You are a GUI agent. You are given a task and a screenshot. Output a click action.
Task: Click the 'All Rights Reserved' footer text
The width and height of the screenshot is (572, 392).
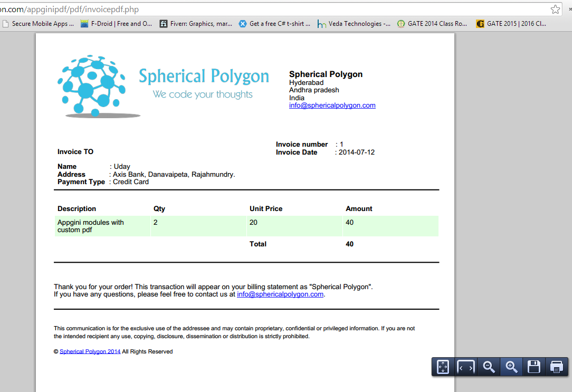pos(147,351)
